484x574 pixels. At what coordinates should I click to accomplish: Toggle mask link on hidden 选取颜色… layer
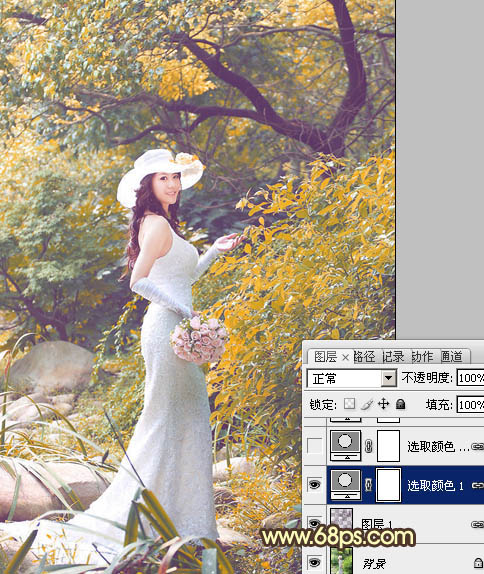(x=369, y=446)
